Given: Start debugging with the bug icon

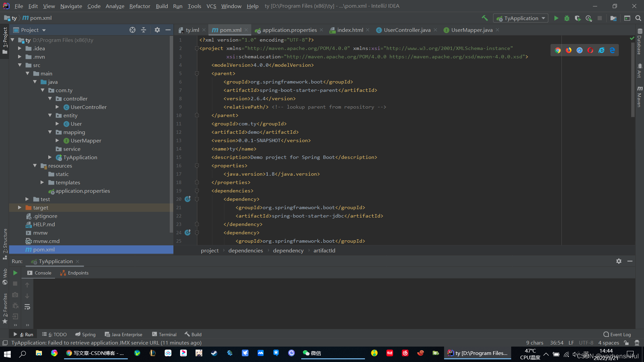Looking at the screenshot, I should point(567,18).
